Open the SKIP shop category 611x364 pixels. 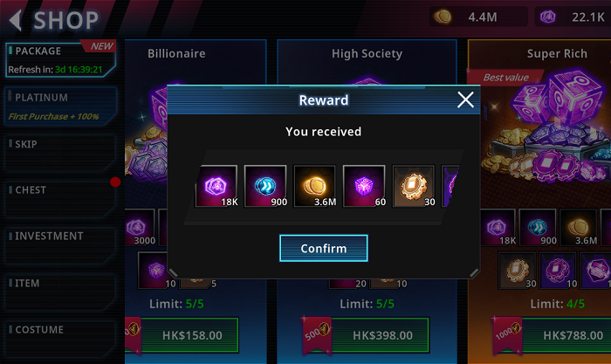pos(61,153)
